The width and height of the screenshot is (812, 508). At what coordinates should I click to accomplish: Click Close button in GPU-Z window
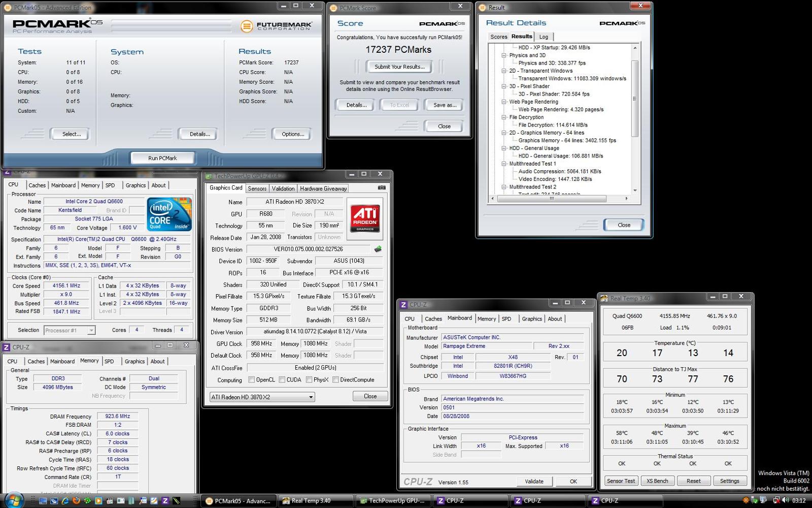pyautogui.click(x=370, y=396)
